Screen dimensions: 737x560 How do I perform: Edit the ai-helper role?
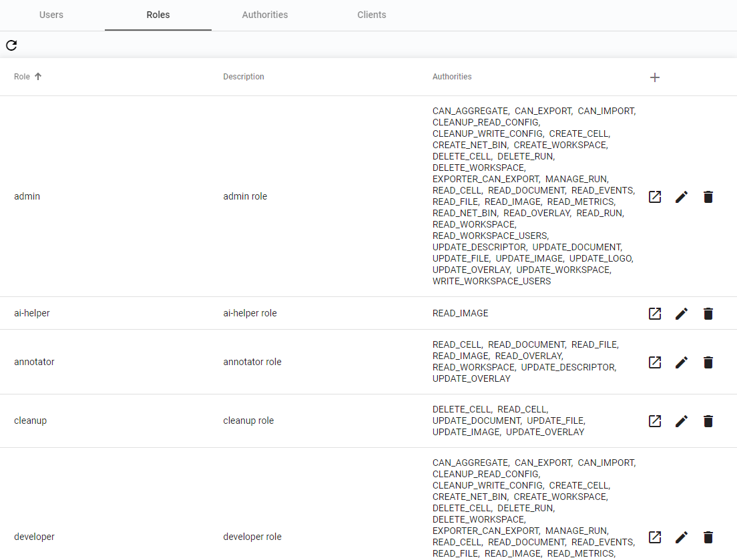click(682, 314)
